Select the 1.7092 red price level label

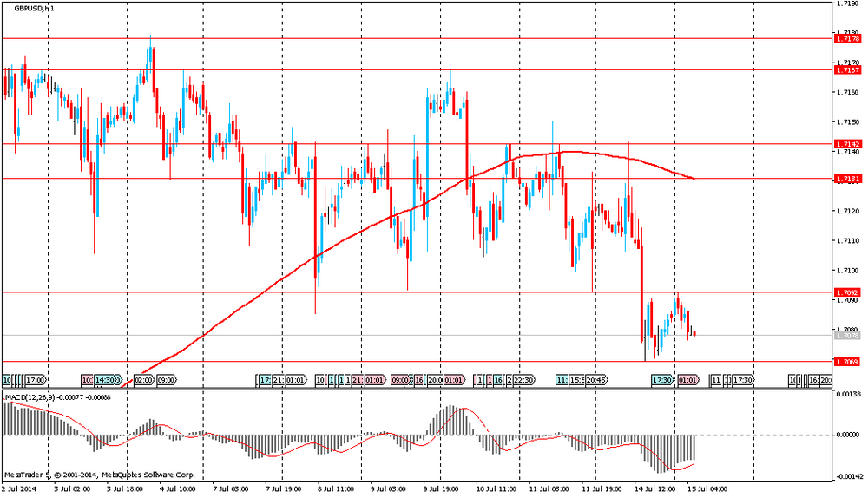[847, 292]
